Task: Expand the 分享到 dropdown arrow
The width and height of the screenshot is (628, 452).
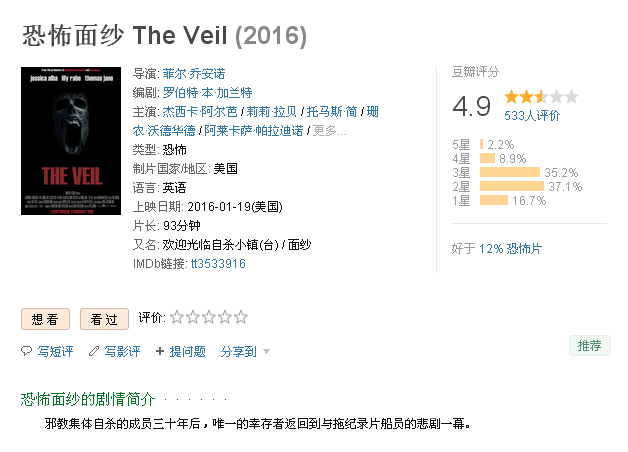Action: pyautogui.click(x=266, y=352)
